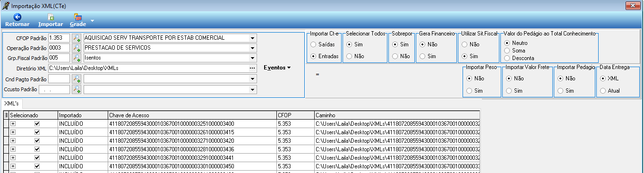Viewport: 644px width, 173px height.
Task: Choose Sim for Importar Valor Frete
Action: (508, 90)
